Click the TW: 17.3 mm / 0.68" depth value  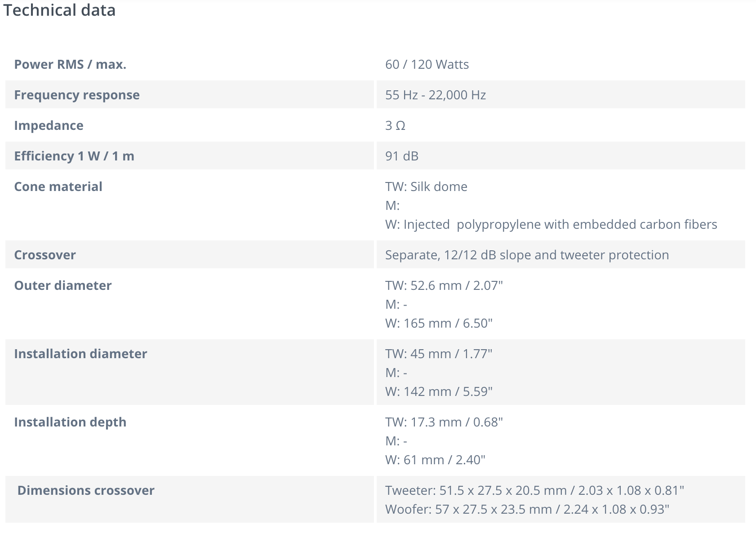click(x=444, y=422)
